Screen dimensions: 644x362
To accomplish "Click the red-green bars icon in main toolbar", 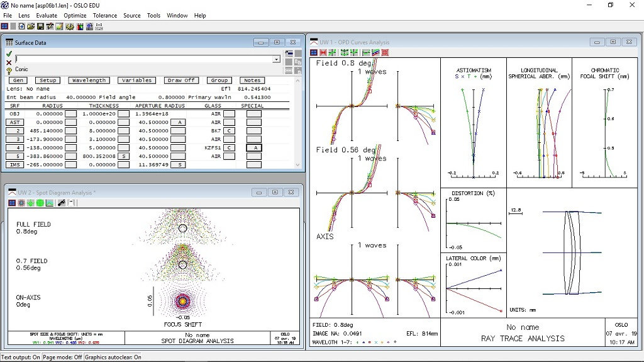I will tap(80, 26).
